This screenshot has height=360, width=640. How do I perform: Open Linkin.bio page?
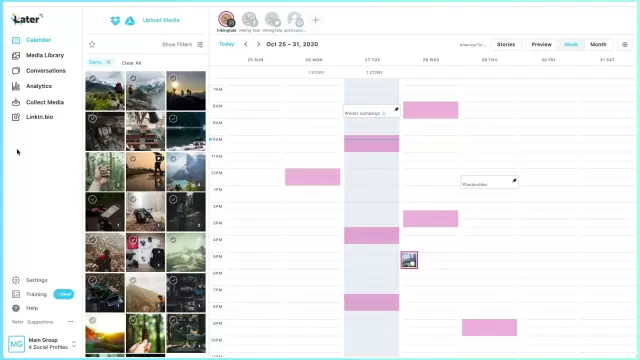click(40, 117)
